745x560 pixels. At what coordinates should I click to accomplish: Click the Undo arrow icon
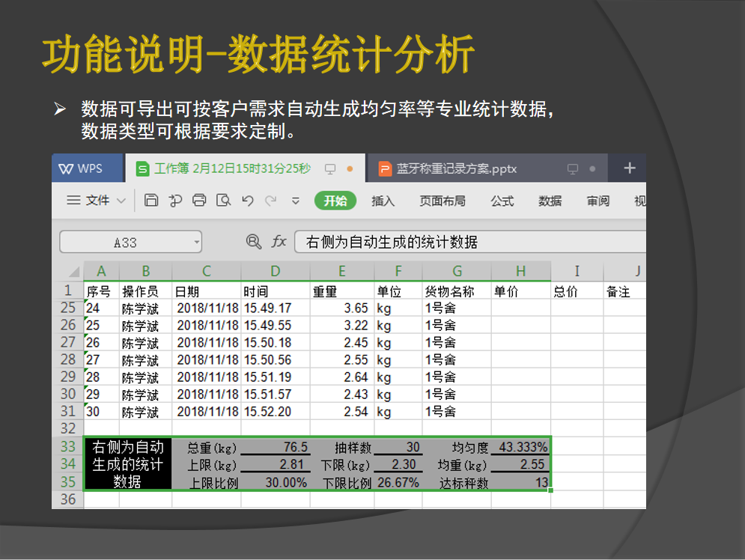click(248, 201)
